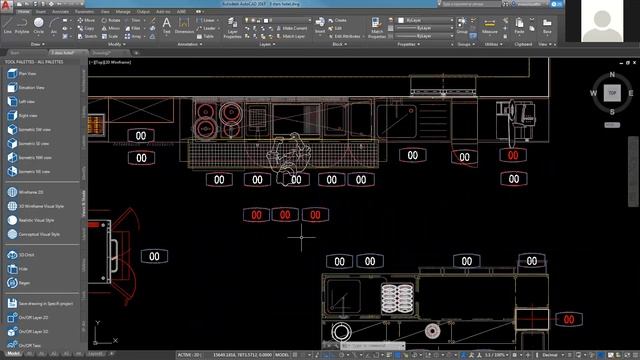Select the Line drawing tool
Image resolution: width=640 pixels, height=360 pixels.
tap(7, 25)
